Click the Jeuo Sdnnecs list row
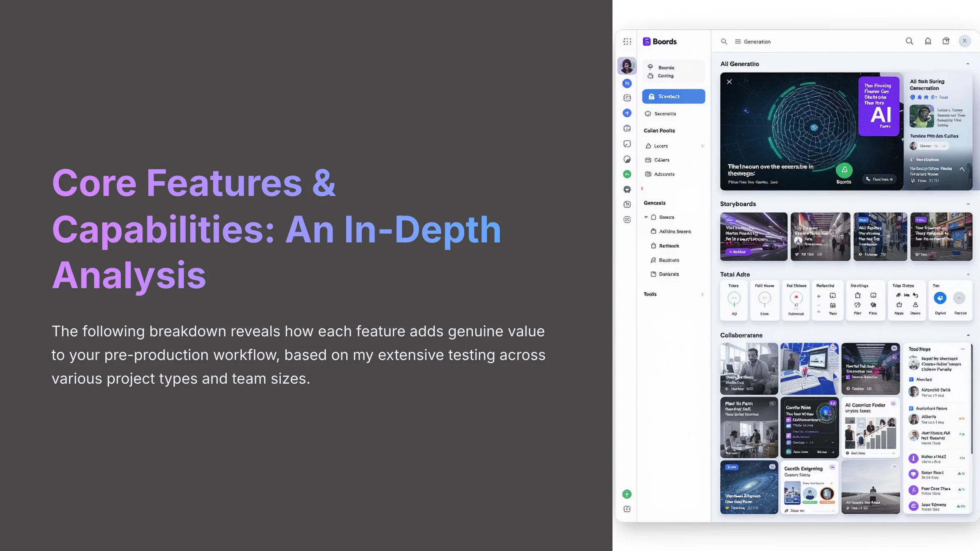980x551 pixels. (x=937, y=507)
